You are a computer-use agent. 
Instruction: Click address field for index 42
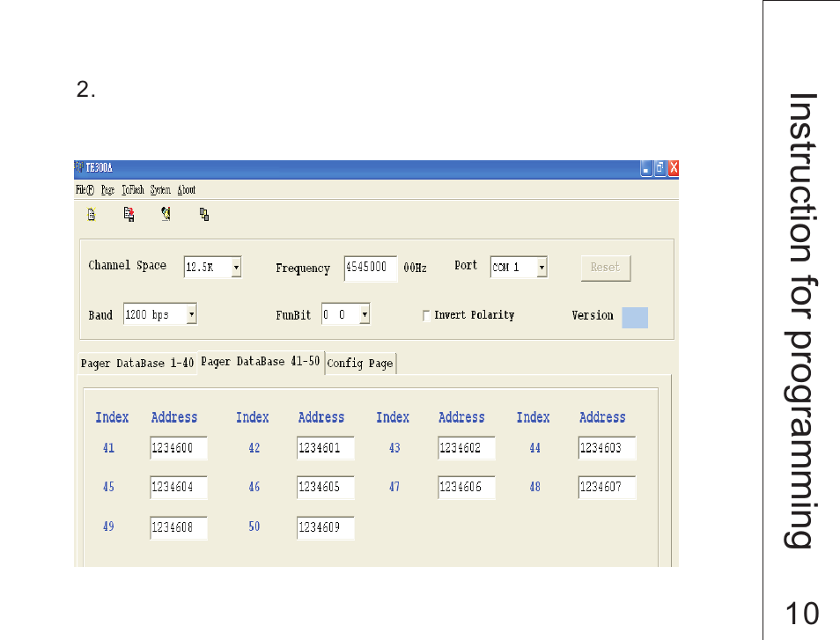(325, 448)
